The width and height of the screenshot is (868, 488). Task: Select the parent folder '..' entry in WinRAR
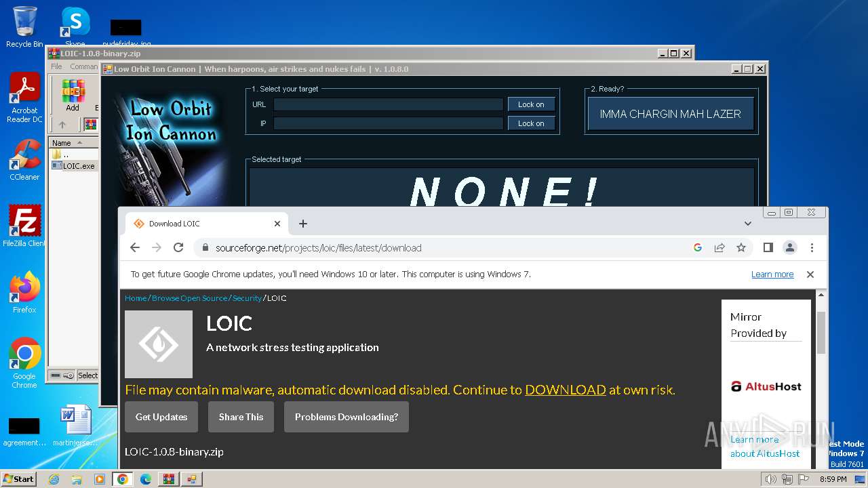60,155
